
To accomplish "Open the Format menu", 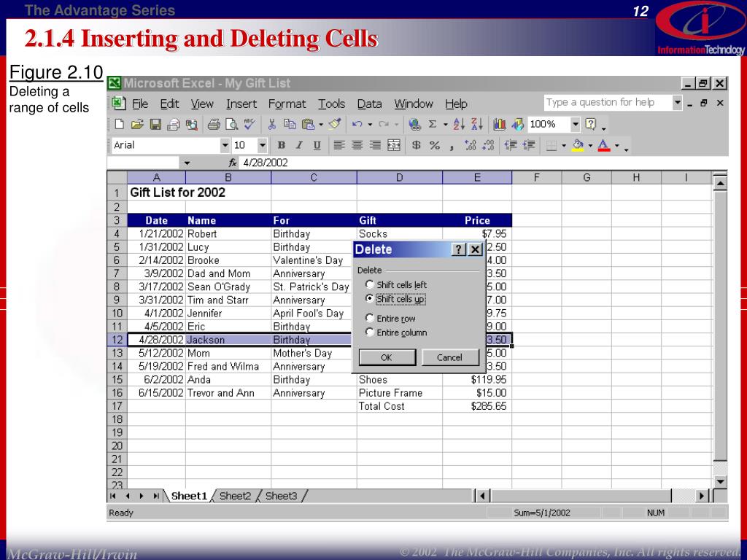I will click(x=287, y=104).
